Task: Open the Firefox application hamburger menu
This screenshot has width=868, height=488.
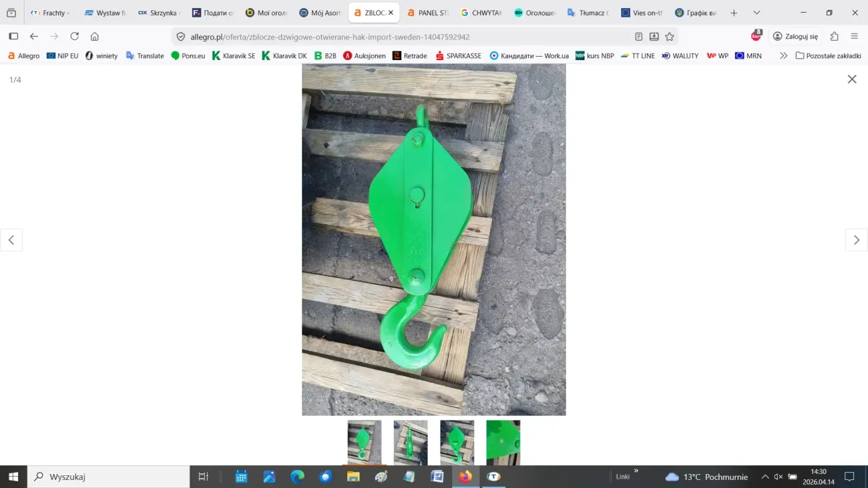Action: pos(854,37)
